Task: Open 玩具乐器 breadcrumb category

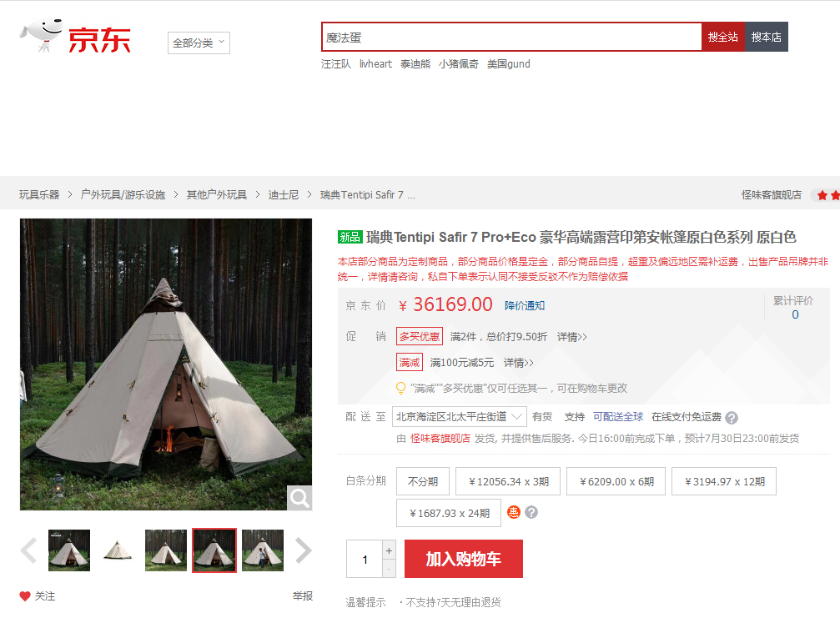Action: (x=39, y=195)
